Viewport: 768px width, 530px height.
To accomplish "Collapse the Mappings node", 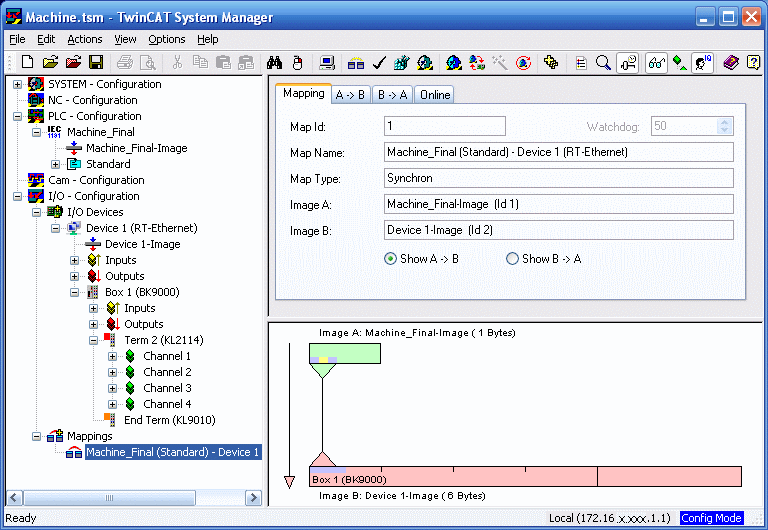I will [36, 436].
